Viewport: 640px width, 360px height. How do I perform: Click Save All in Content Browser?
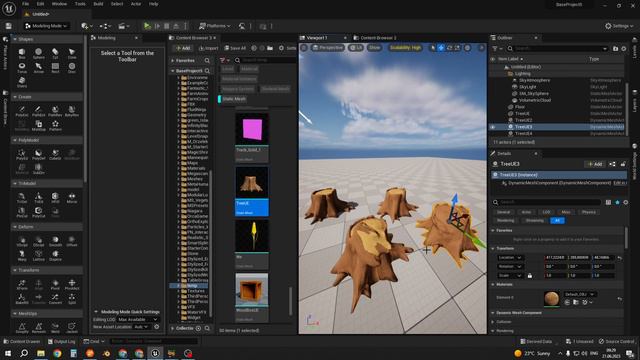tap(235, 48)
